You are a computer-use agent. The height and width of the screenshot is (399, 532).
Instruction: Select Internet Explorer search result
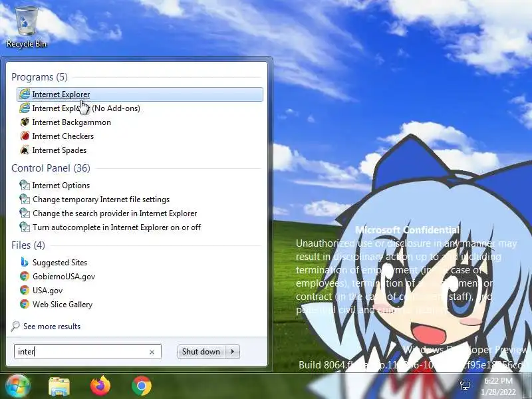pos(140,94)
